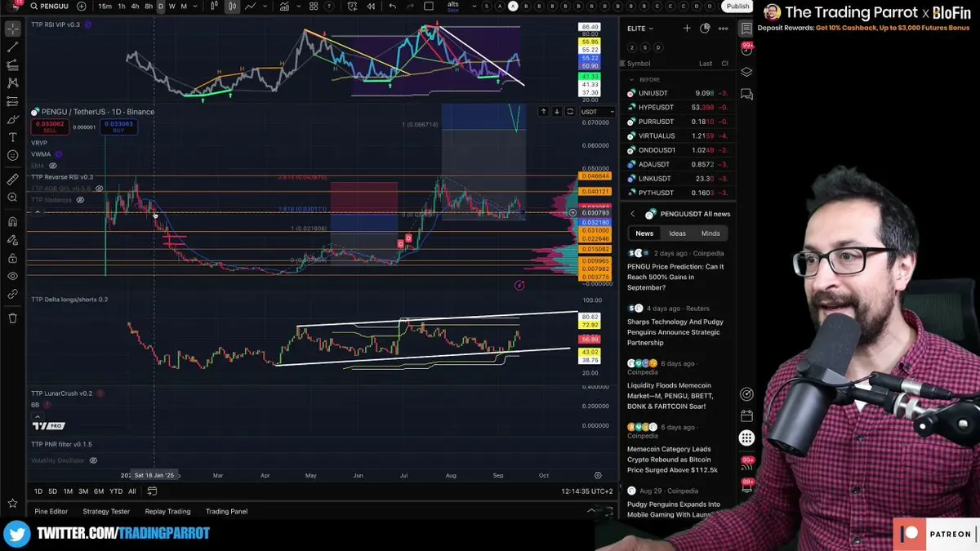Select fullscreen layout rectangle icon
Screen dimensions: 980x551
(430, 6)
